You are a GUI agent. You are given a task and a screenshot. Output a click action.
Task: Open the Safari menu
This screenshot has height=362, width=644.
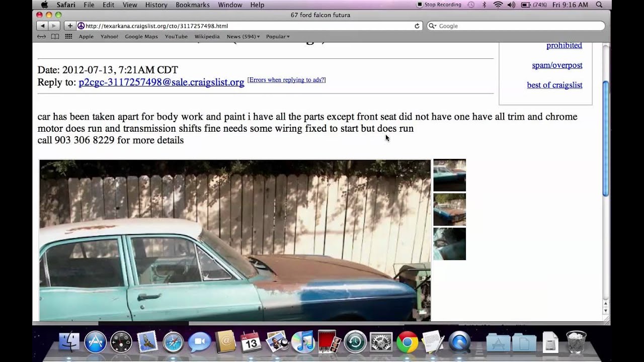pos(65,5)
